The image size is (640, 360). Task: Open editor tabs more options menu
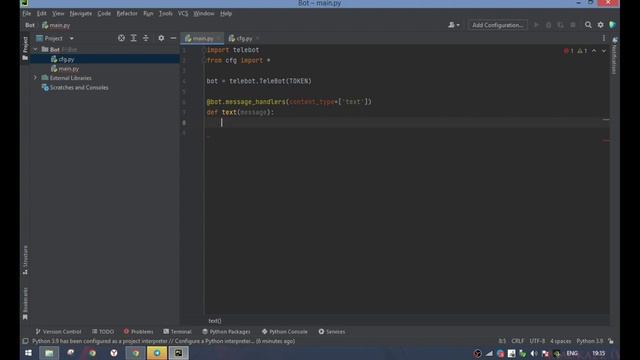604,38
